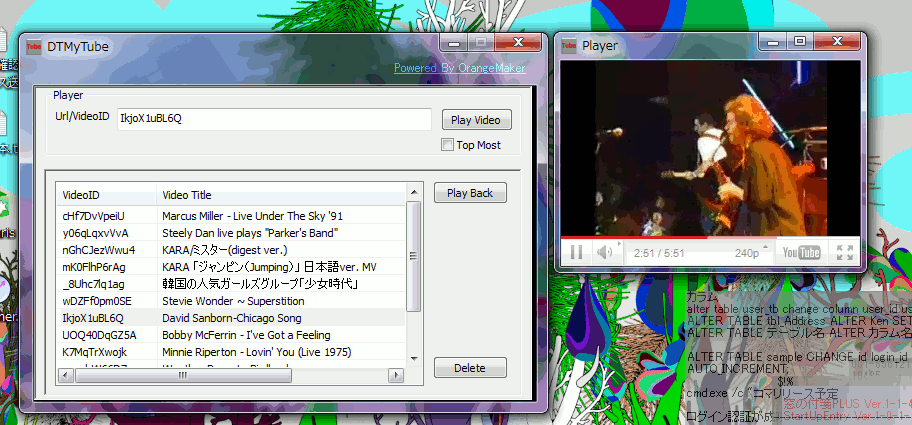Select David Sanborn-Chicago Song row
Image resolution: width=912 pixels, height=425 pixels.
click(231, 319)
